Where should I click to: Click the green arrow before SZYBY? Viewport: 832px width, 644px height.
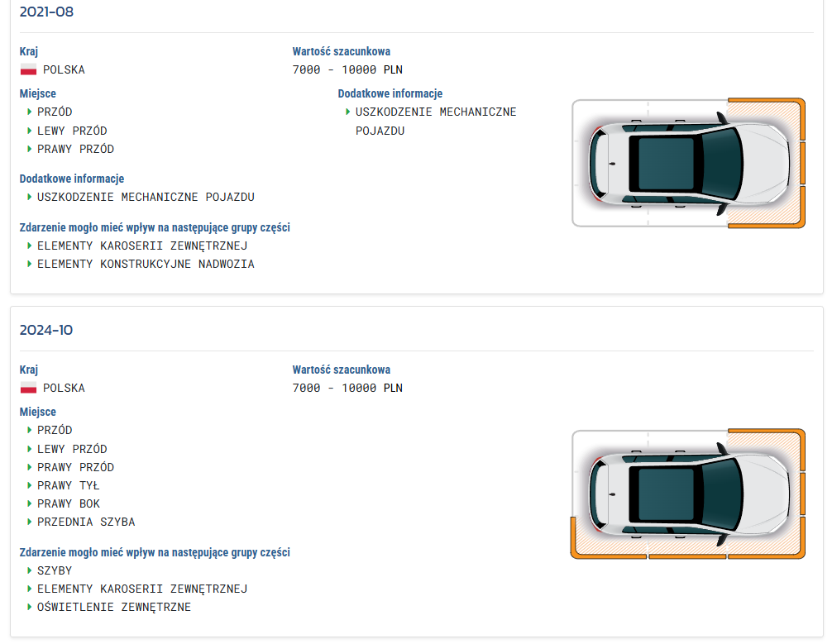[30, 570]
